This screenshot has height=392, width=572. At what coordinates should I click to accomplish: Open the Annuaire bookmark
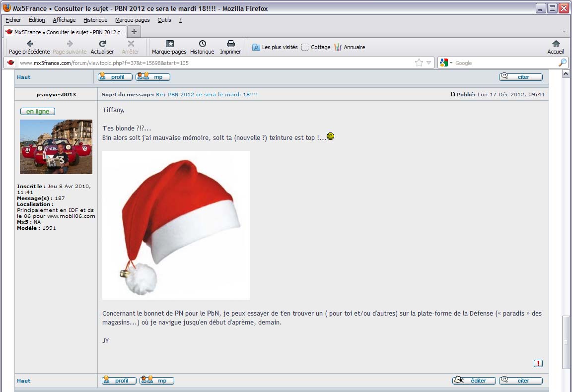pyautogui.click(x=350, y=47)
